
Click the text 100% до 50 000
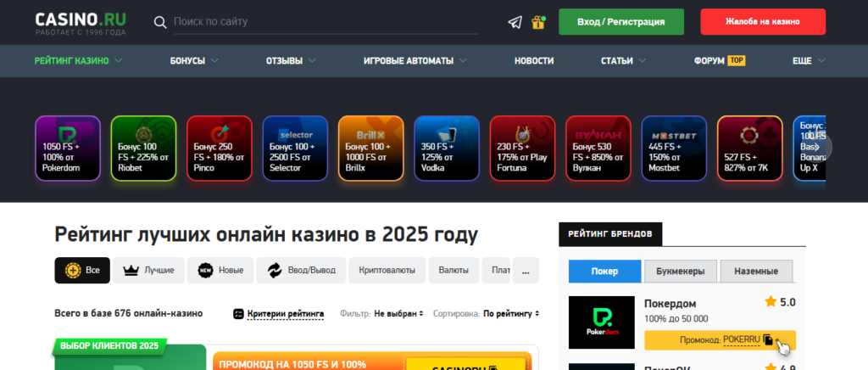(676, 319)
